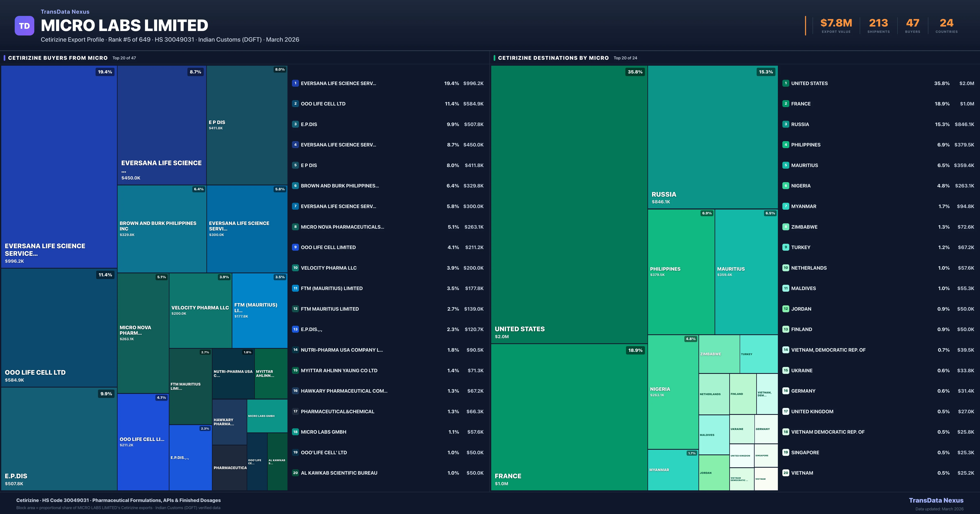Click the purple TD logo icon

tap(24, 26)
